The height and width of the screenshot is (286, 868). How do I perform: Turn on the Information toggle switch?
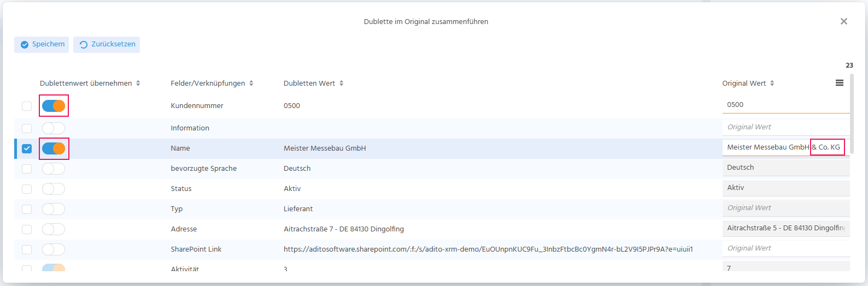(54, 128)
